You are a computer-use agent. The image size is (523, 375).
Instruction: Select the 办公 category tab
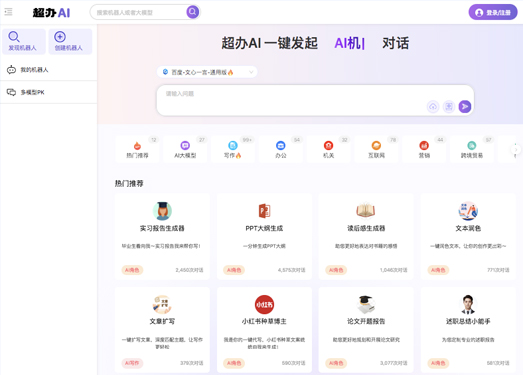pyautogui.click(x=281, y=149)
